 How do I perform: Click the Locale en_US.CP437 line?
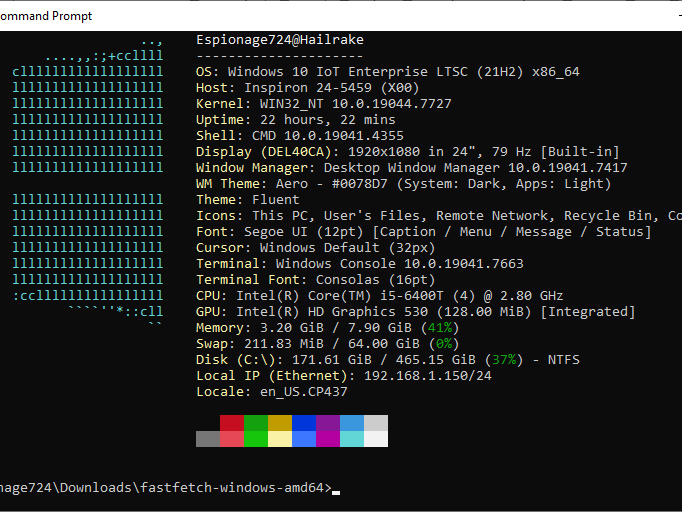point(272,392)
